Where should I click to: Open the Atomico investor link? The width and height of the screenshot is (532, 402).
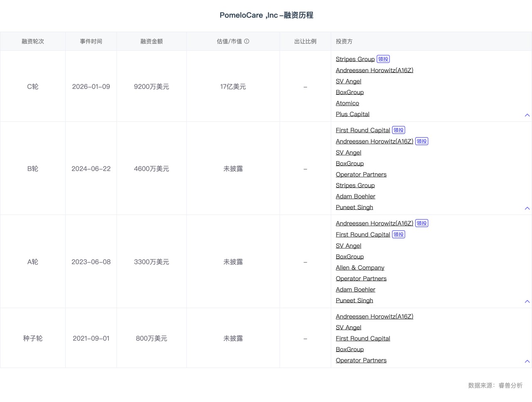(x=347, y=103)
